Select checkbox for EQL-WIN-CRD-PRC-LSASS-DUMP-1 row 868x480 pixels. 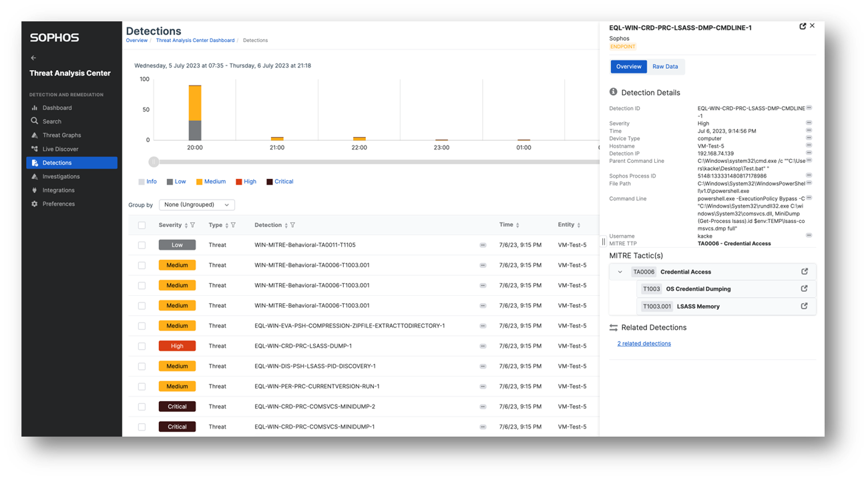click(x=142, y=346)
